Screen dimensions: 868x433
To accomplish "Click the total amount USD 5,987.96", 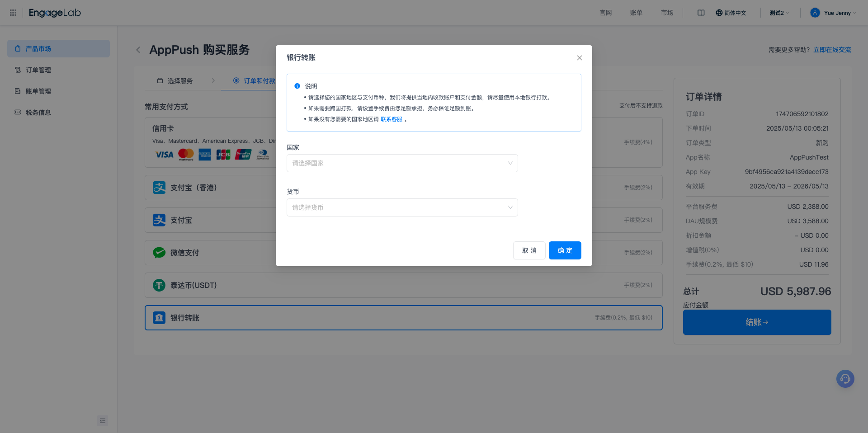I will pyautogui.click(x=796, y=292).
